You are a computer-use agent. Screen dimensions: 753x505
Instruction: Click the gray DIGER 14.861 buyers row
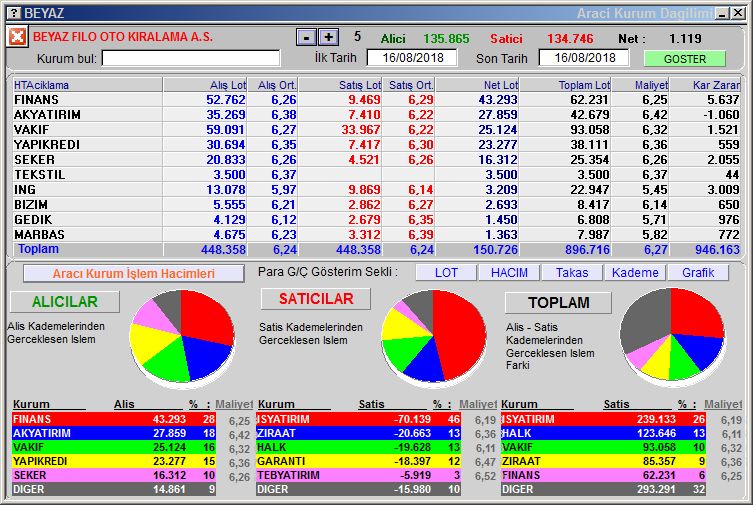pyautogui.click(x=114, y=489)
